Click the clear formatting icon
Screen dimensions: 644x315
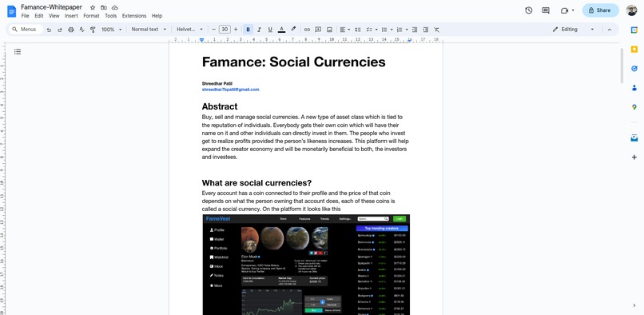tap(436, 30)
